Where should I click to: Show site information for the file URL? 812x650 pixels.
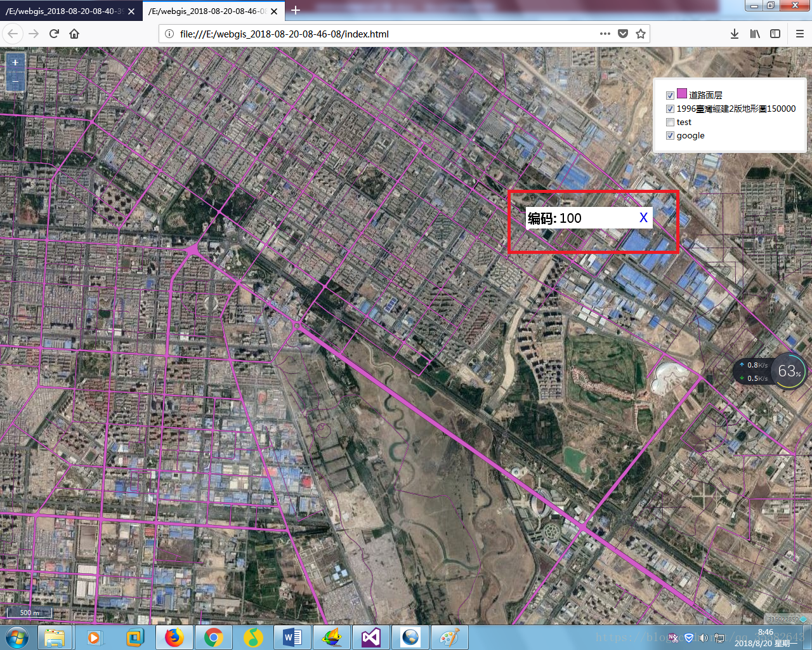coord(169,34)
